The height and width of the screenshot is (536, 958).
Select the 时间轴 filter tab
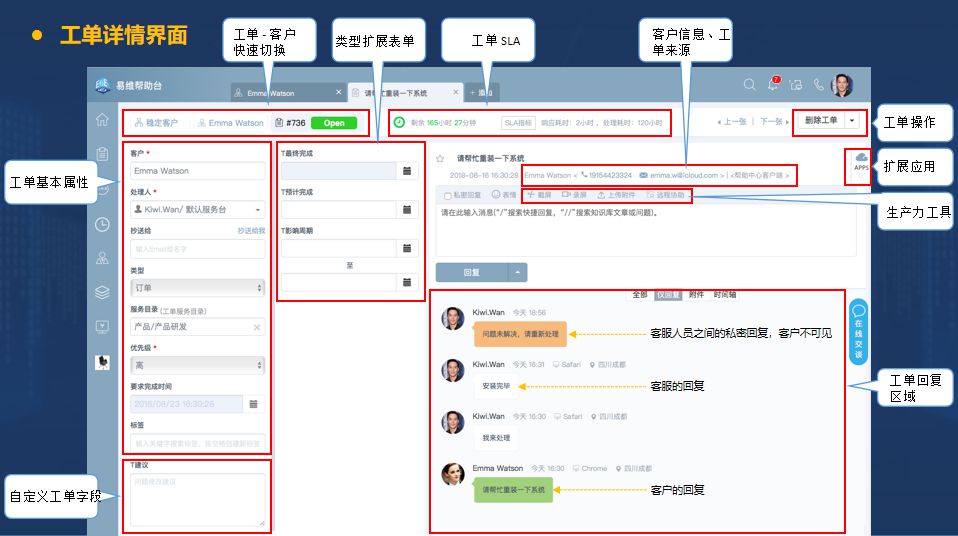point(725,295)
